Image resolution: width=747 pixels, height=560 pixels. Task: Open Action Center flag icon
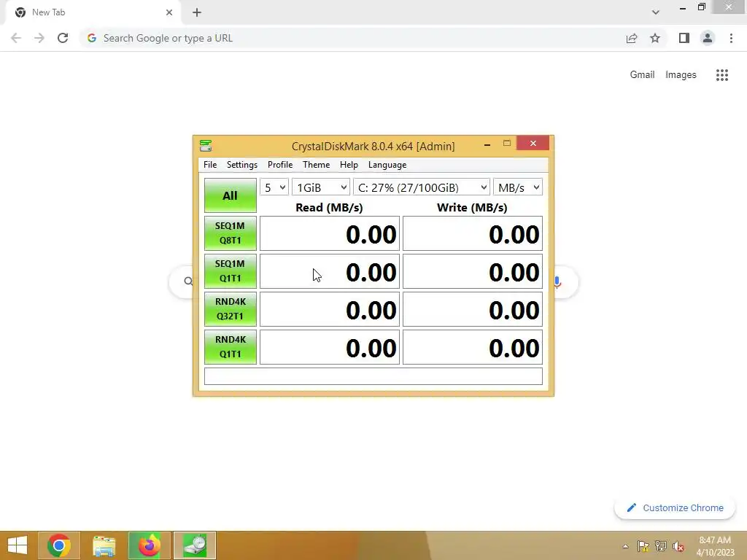(643, 546)
